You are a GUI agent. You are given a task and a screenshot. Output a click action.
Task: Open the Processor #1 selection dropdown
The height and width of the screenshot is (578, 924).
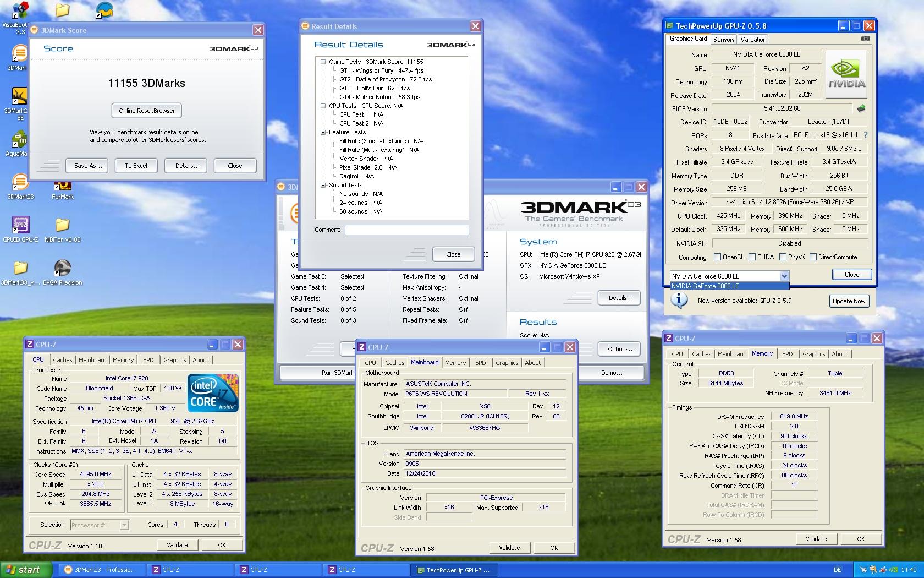124,525
